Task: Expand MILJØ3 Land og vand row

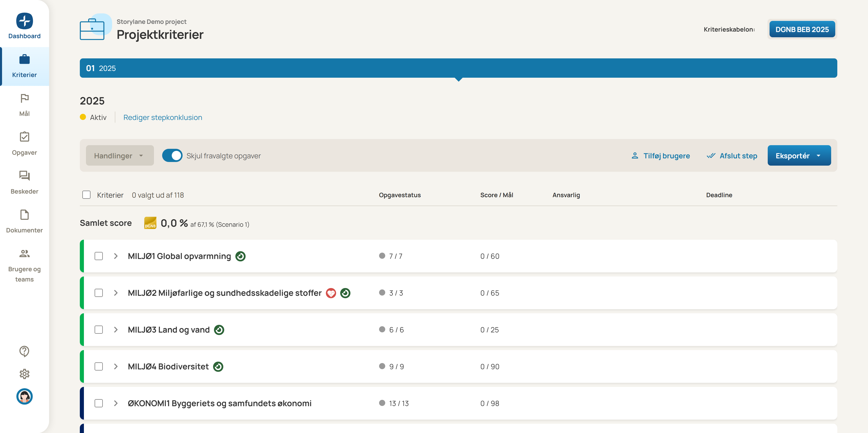Action: pyautogui.click(x=116, y=330)
